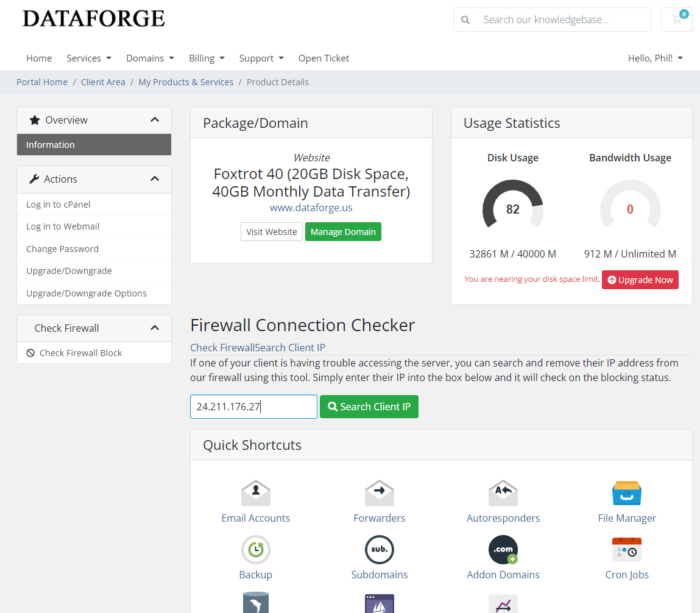Collapse the Overview sidebar panel
The image size is (700, 613).
pos(155,120)
